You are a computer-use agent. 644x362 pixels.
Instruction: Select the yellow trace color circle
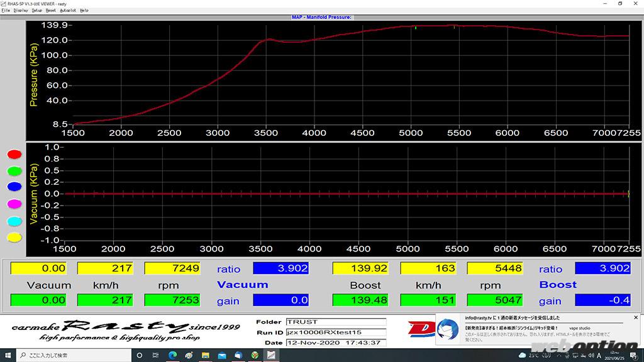[x=14, y=237]
